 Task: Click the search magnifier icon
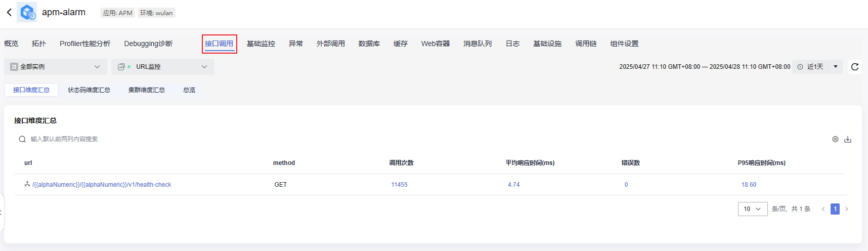(x=22, y=139)
